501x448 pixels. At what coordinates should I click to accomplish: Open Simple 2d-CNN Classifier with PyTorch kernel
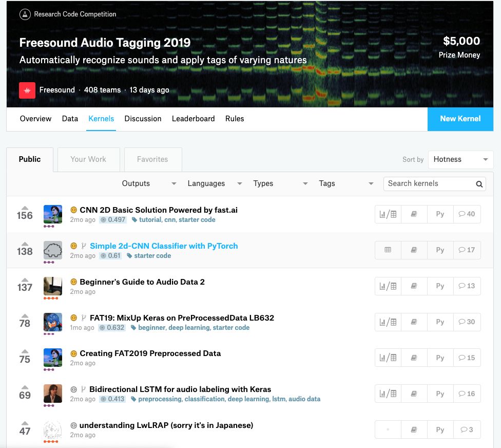pos(164,246)
